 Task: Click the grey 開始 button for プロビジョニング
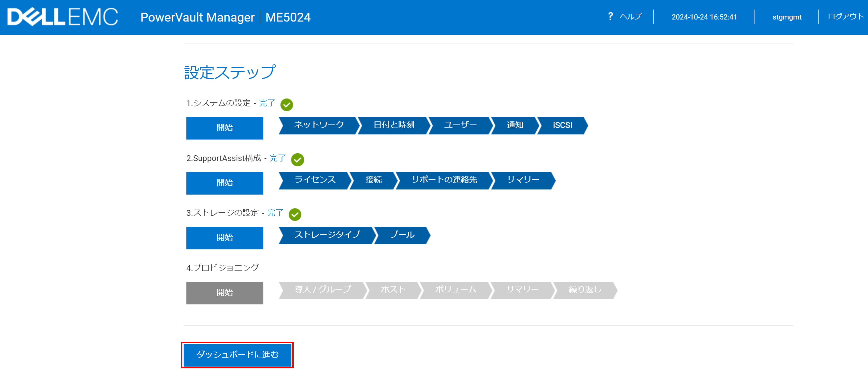click(x=225, y=293)
